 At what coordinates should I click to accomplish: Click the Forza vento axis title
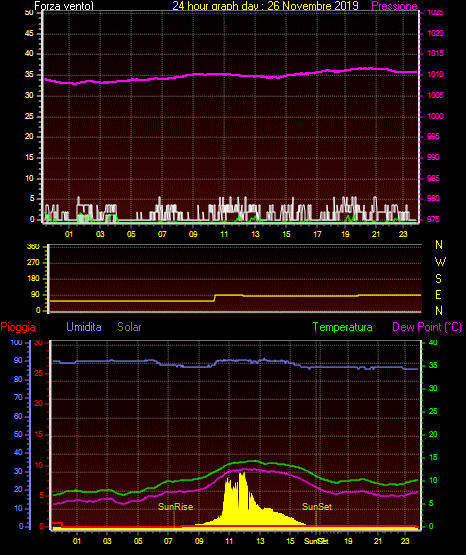[x=64, y=6]
